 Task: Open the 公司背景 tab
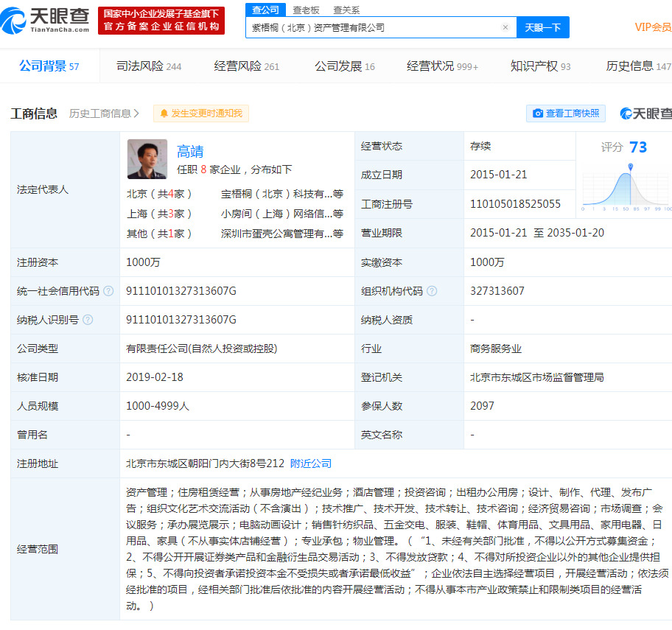(49, 66)
